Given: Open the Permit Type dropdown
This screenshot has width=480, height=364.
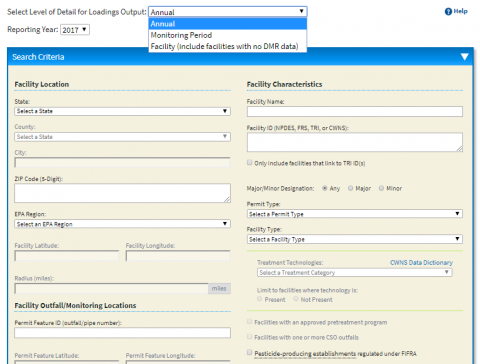Looking at the screenshot, I should coord(355,214).
